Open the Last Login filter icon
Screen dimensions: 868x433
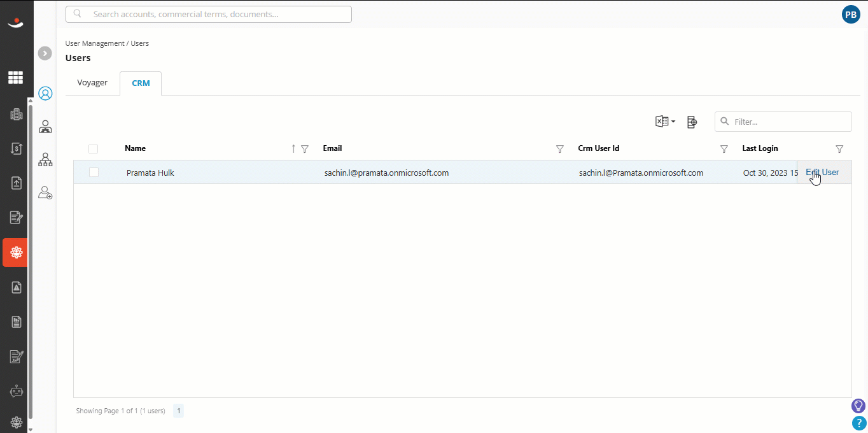pyautogui.click(x=839, y=149)
